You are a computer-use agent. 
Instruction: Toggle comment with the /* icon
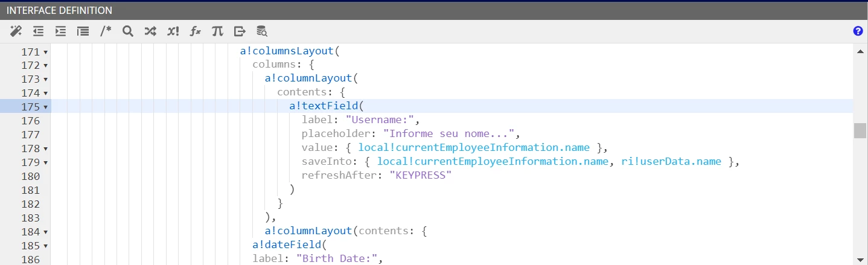point(106,31)
